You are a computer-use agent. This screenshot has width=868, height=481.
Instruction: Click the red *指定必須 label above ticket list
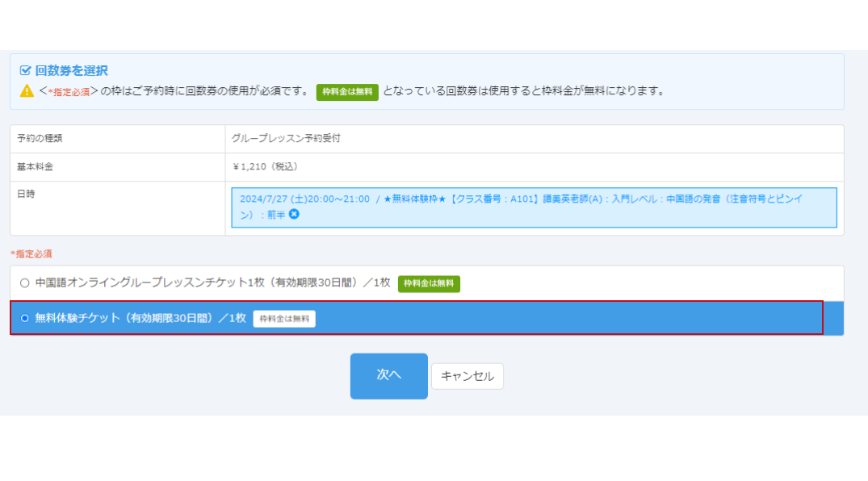(31, 253)
